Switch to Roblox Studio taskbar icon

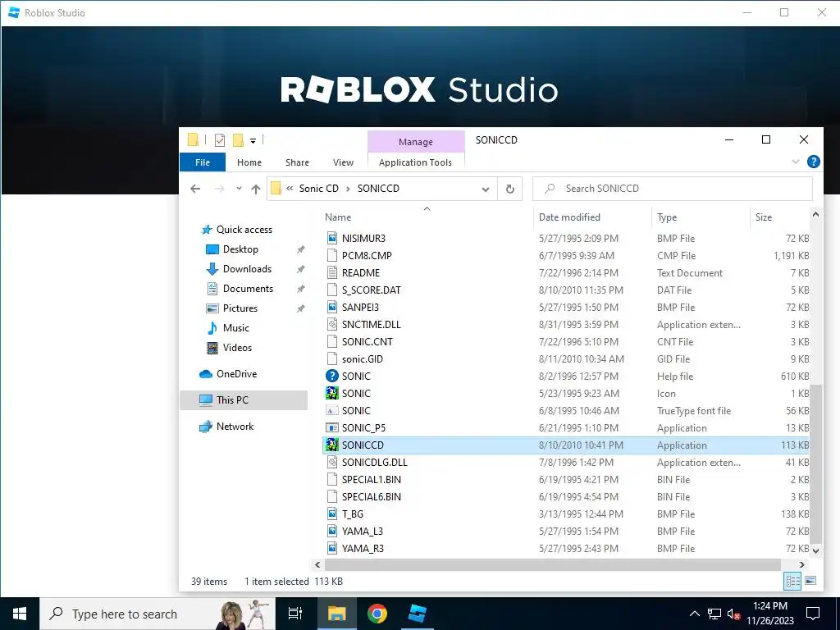pos(417,614)
